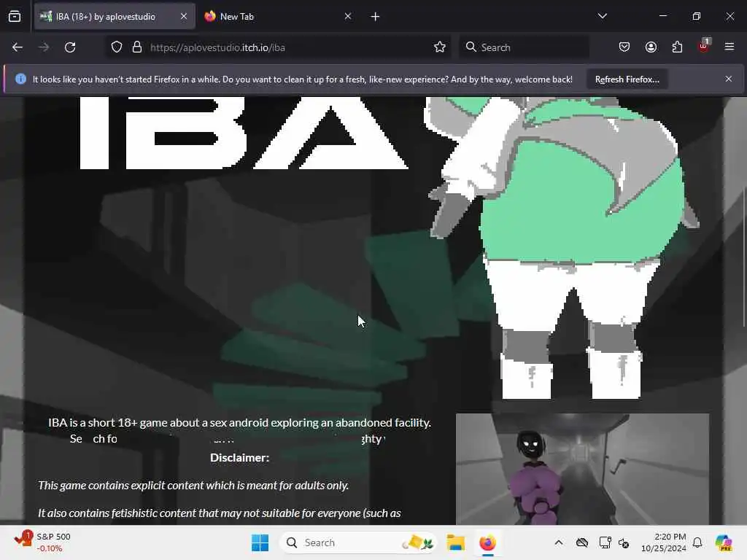The image size is (747, 560).
Task: Click the page vertical scrollbar
Action: [743, 257]
